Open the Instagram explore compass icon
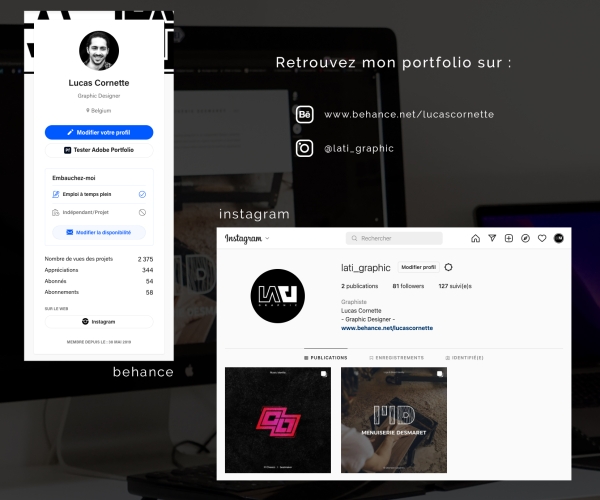The image size is (600, 500). [x=525, y=238]
